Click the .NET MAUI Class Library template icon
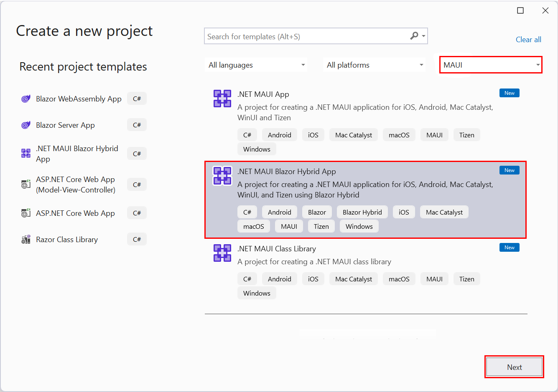 [x=222, y=253]
